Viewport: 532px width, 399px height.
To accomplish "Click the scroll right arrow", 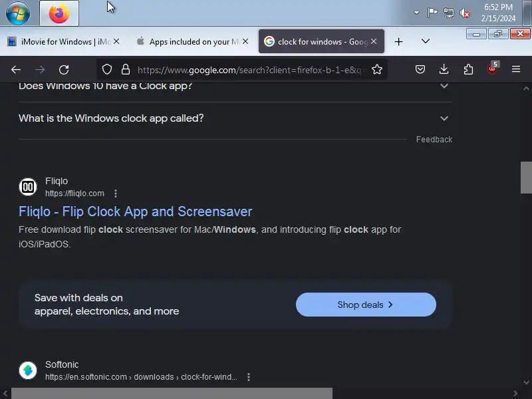I will coord(515,394).
